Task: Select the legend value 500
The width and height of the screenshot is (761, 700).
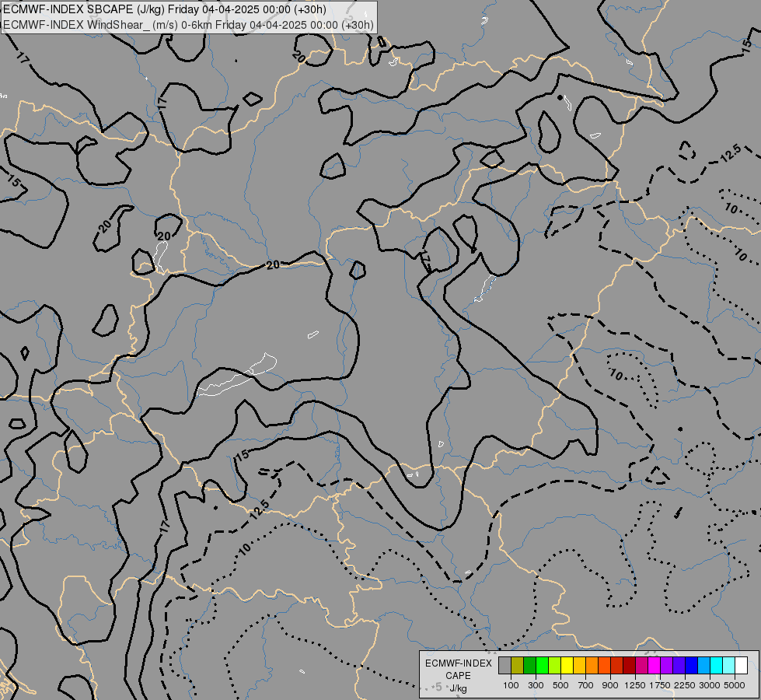Action: tap(560, 685)
